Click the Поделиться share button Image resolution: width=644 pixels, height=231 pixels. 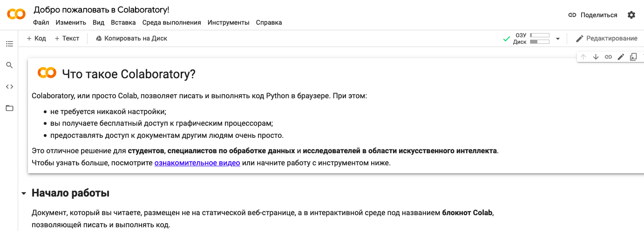(x=593, y=15)
